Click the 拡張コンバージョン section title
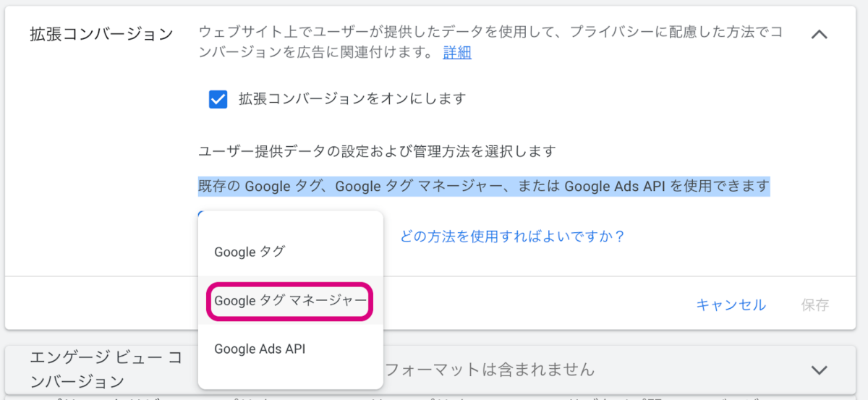 [101, 34]
